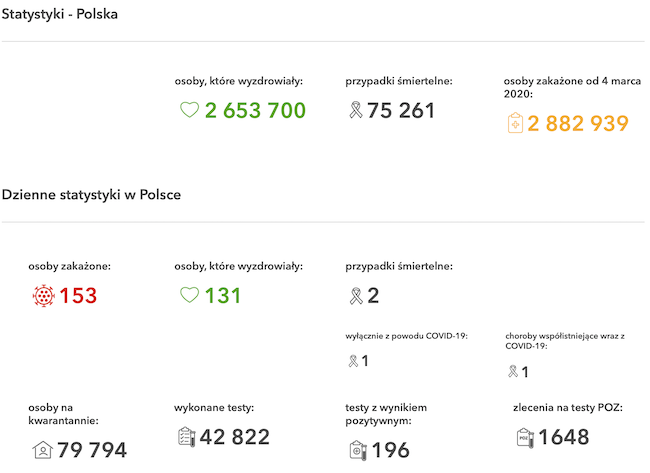Click the orange clipboard icon beside 2 882 939
Image resolution: width=650 pixels, height=473 pixels.
point(515,123)
